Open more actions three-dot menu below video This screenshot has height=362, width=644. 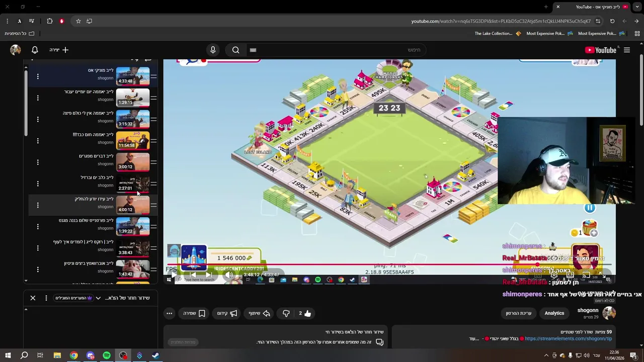point(170,313)
